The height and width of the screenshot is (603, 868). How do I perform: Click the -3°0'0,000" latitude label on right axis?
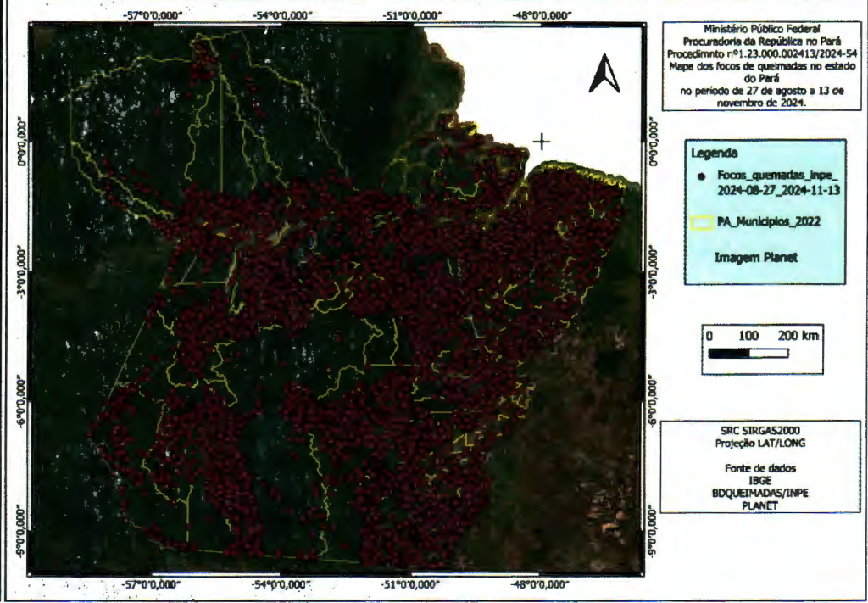[652, 271]
